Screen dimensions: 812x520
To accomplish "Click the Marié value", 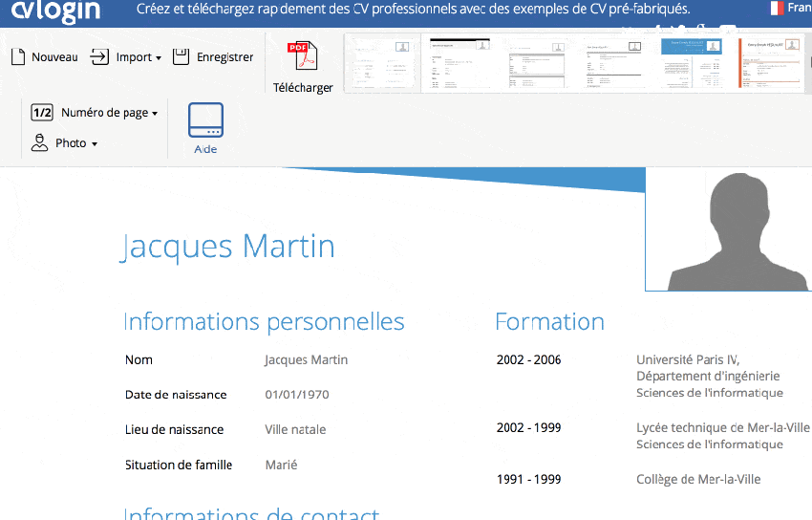I will (x=281, y=465).
